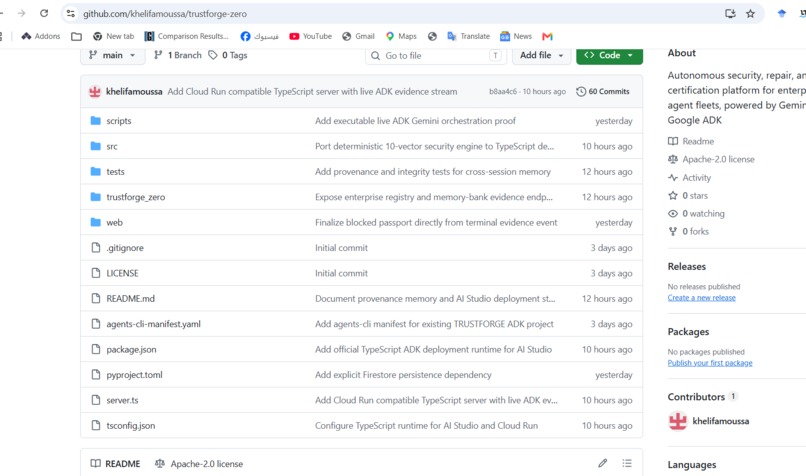Open the red M Gmail shortcut icon

[x=547, y=36]
